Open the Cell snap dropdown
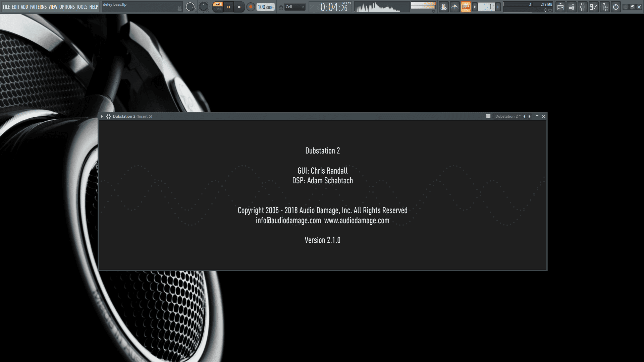 click(x=295, y=7)
